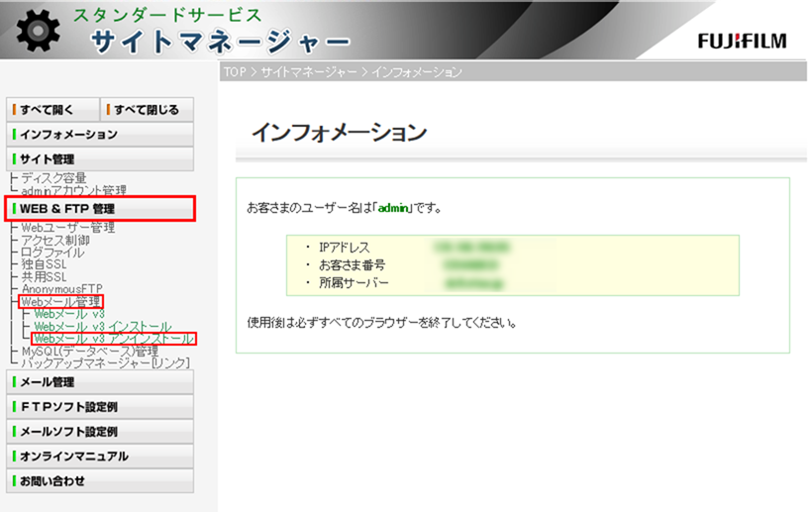This screenshot has height=512, width=812.
Task: Open 独自SSL settings
Action: pos(44,264)
